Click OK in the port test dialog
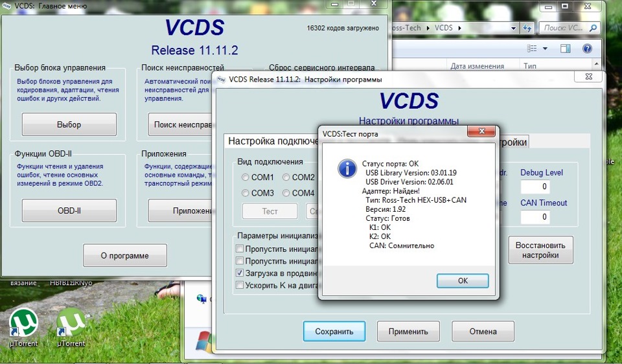This screenshot has width=622, height=364. click(x=463, y=280)
